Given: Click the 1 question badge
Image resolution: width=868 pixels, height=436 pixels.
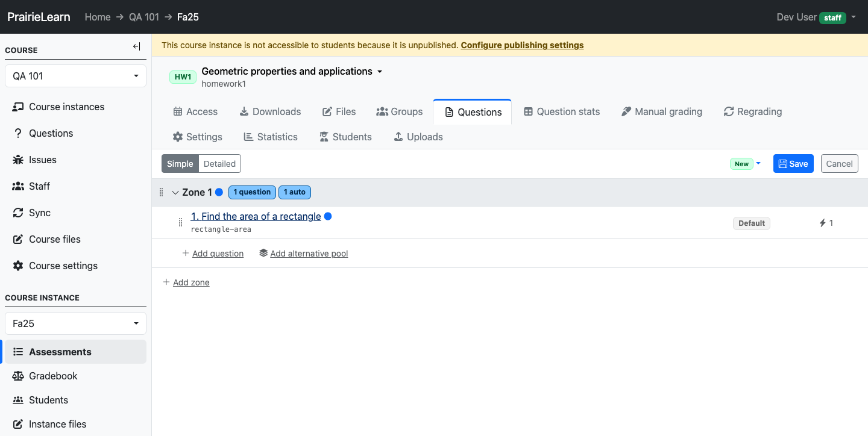Looking at the screenshot, I should click(252, 192).
